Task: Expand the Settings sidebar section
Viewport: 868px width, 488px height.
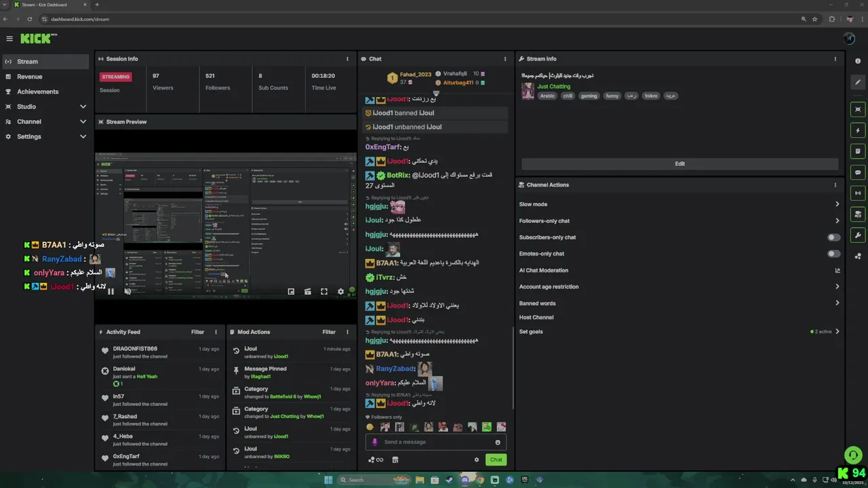Action: 83,136
